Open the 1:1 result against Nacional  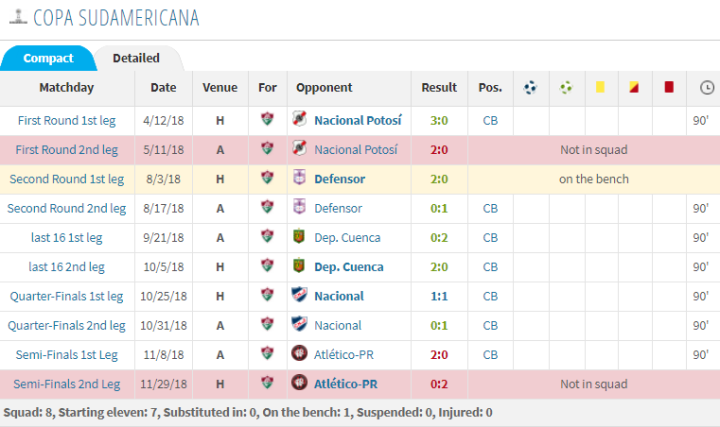pyautogui.click(x=439, y=296)
